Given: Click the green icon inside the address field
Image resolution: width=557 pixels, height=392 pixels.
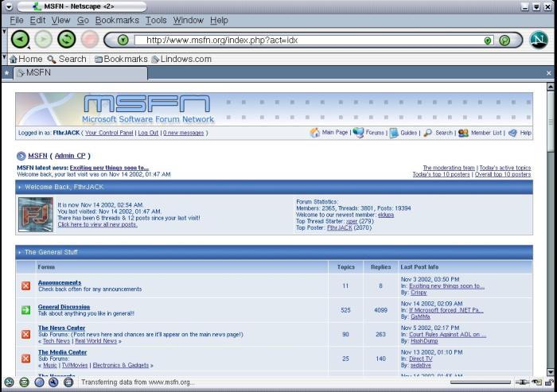Looking at the screenshot, I should pos(488,41).
